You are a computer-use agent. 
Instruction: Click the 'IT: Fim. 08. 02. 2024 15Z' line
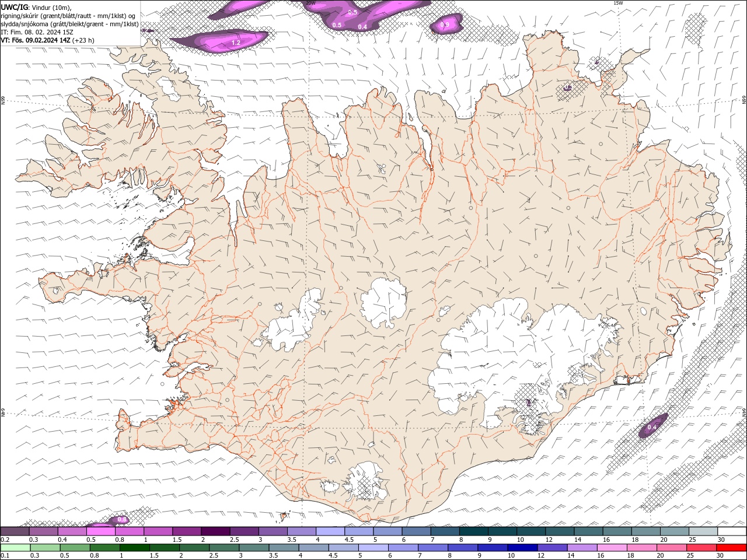click(36, 32)
